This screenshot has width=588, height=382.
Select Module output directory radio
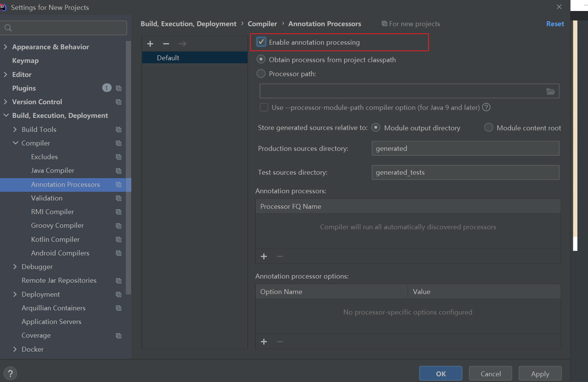(376, 128)
